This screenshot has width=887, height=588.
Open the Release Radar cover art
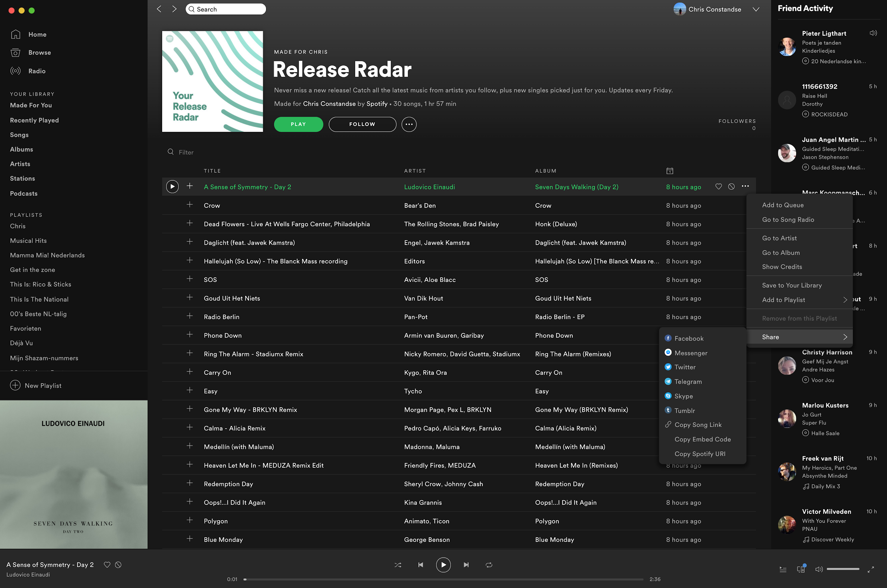tap(212, 81)
